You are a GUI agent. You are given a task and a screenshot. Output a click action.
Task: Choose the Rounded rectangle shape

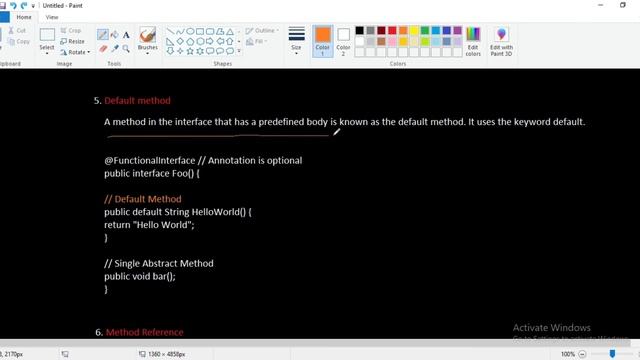tap(210, 31)
